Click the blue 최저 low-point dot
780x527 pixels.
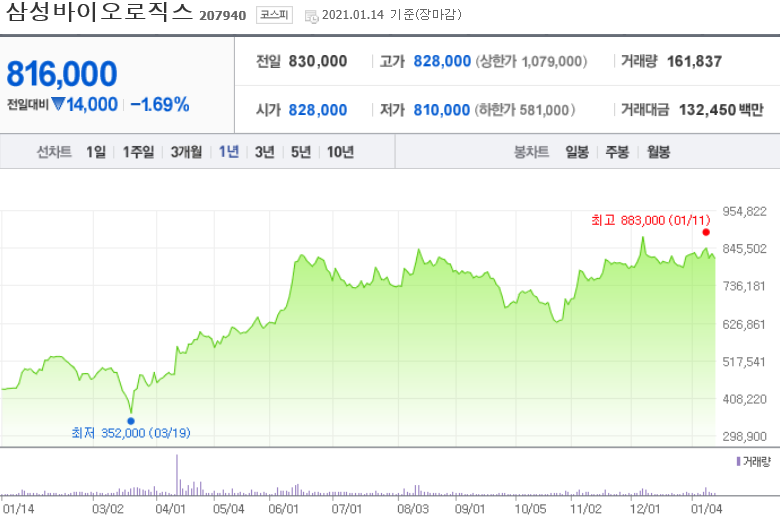pos(131,421)
